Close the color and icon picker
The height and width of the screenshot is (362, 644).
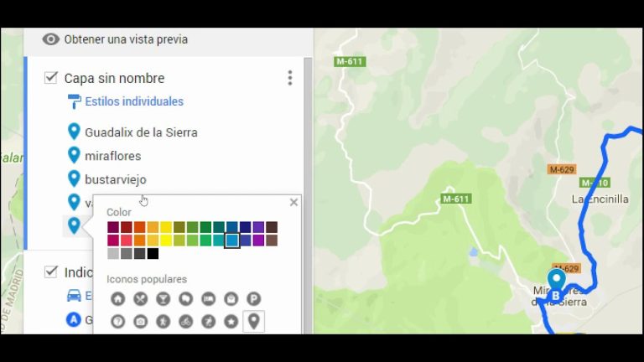[293, 202]
